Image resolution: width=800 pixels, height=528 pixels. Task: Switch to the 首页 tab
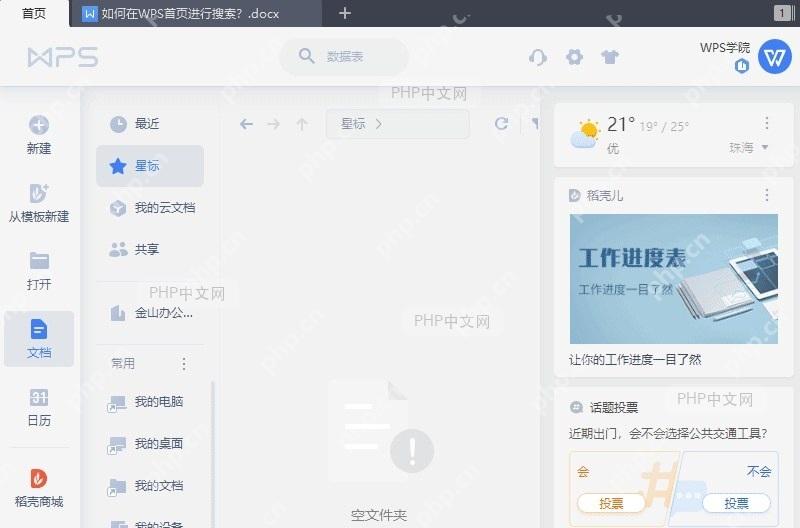pos(34,13)
